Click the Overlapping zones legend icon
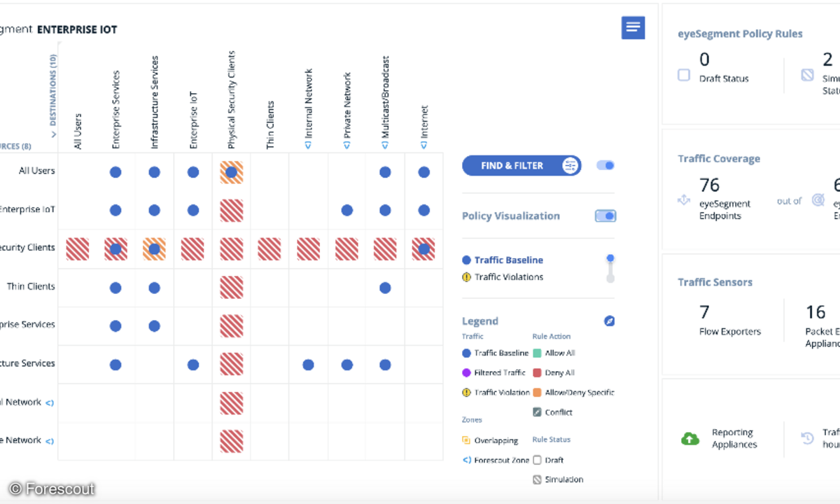Viewport: 840px width, 504px height. [466, 440]
